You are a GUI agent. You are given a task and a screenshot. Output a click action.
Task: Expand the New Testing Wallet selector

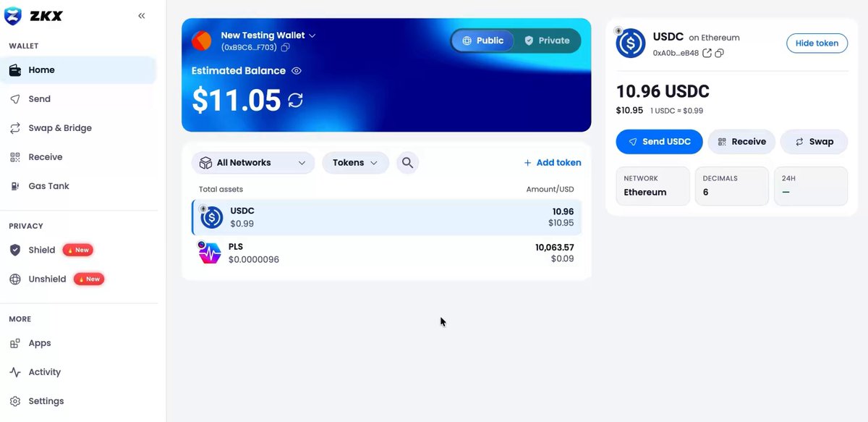[268, 35]
